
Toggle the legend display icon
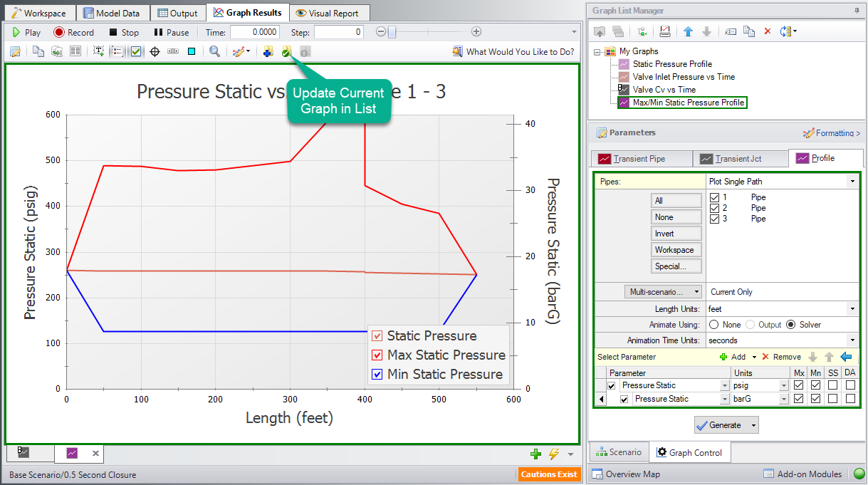[x=117, y=51]
